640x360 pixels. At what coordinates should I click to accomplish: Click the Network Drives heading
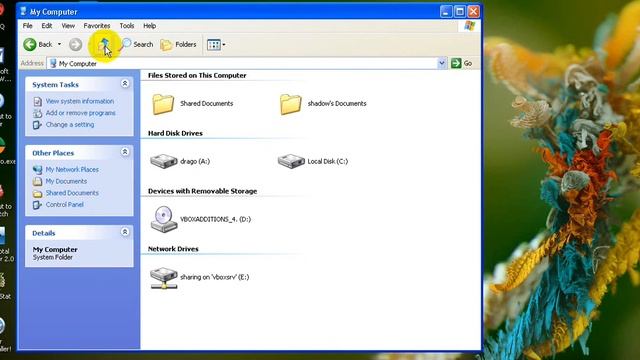click(x=173, y=249)
